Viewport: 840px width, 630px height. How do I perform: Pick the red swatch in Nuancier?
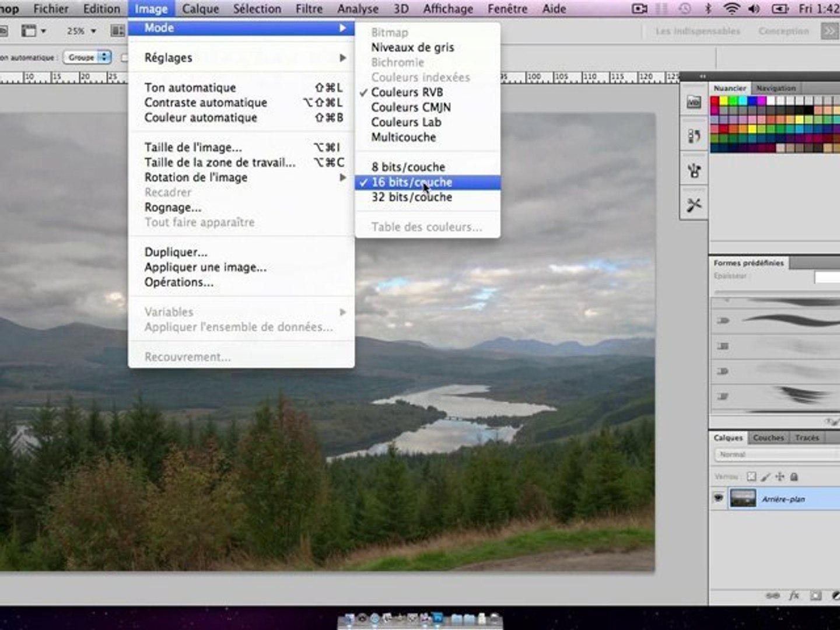coord(715,101)
